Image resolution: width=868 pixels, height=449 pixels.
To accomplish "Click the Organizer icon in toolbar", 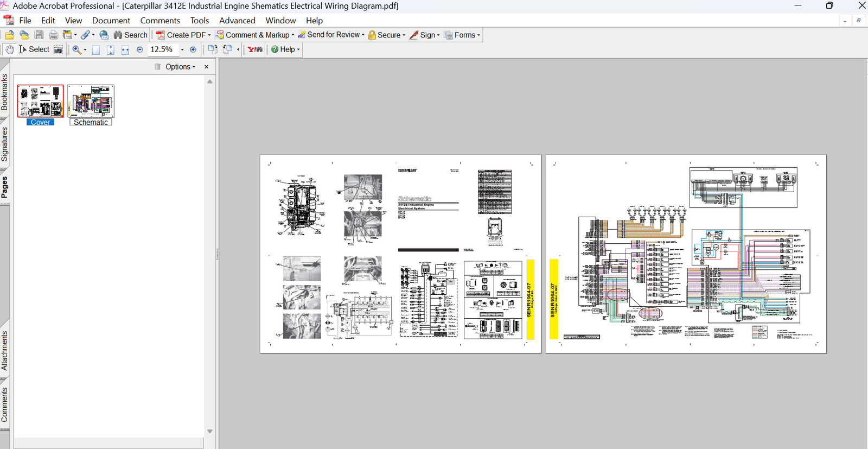I will tap(67, 35).
